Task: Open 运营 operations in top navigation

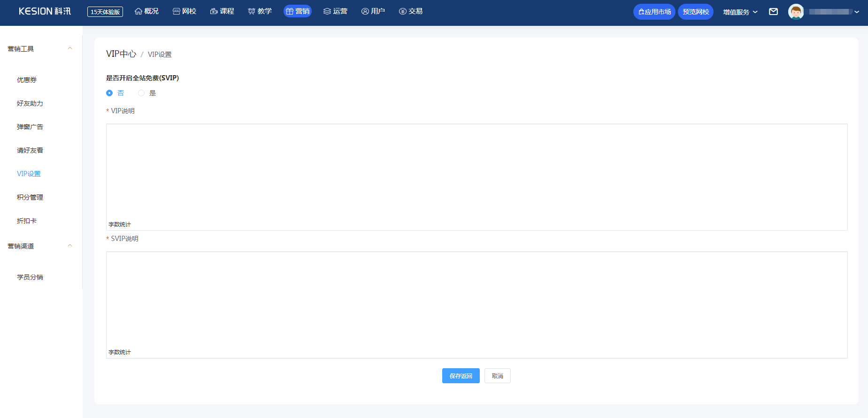Action: click(x=335, y=11)
